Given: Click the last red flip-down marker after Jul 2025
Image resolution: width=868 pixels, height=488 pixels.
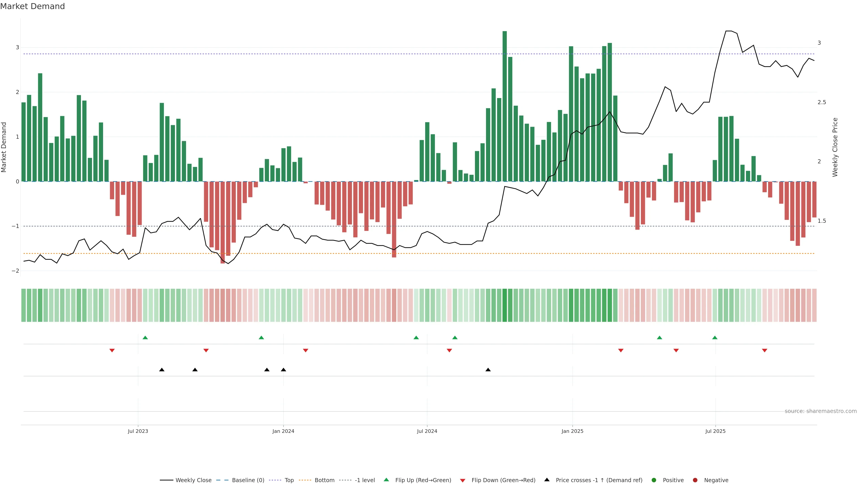Looking at the screenshot, I should (764, 351).
